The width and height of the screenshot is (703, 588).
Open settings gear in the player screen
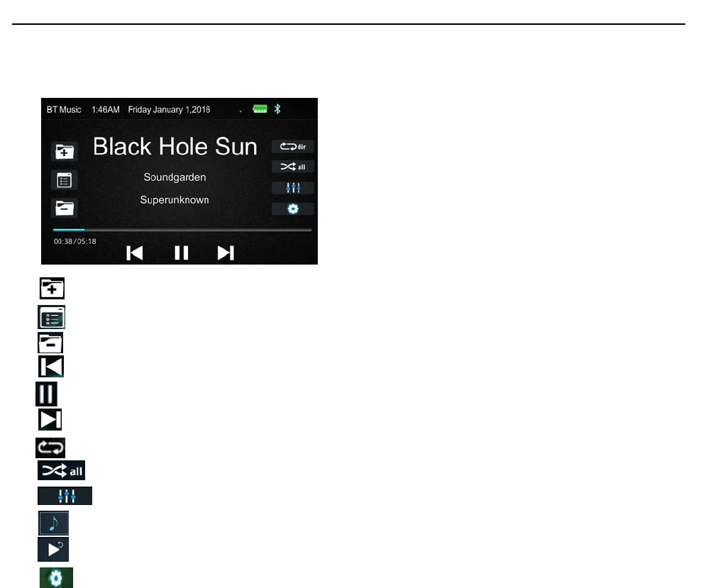pyautogui.click(x=293, y=209)
